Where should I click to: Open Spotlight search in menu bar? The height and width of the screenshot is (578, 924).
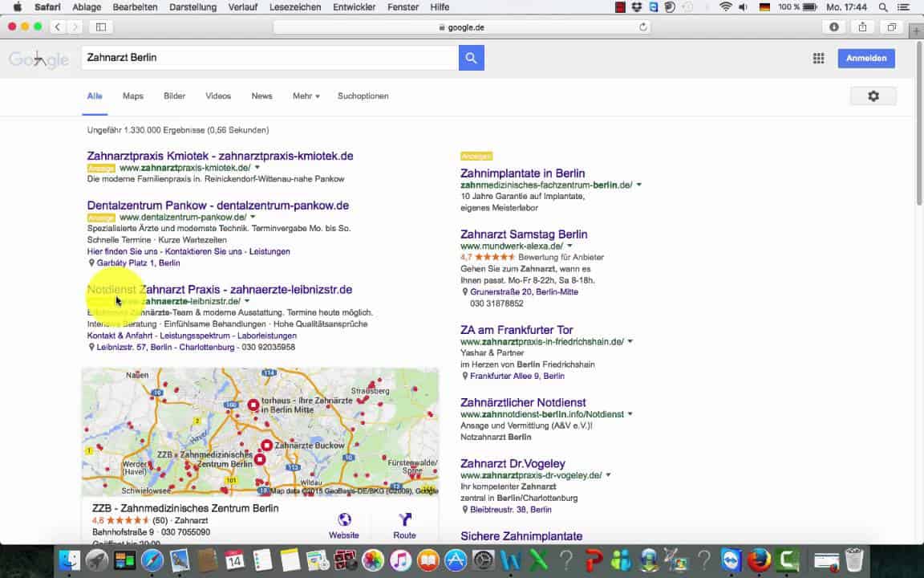tap(883, 7)
